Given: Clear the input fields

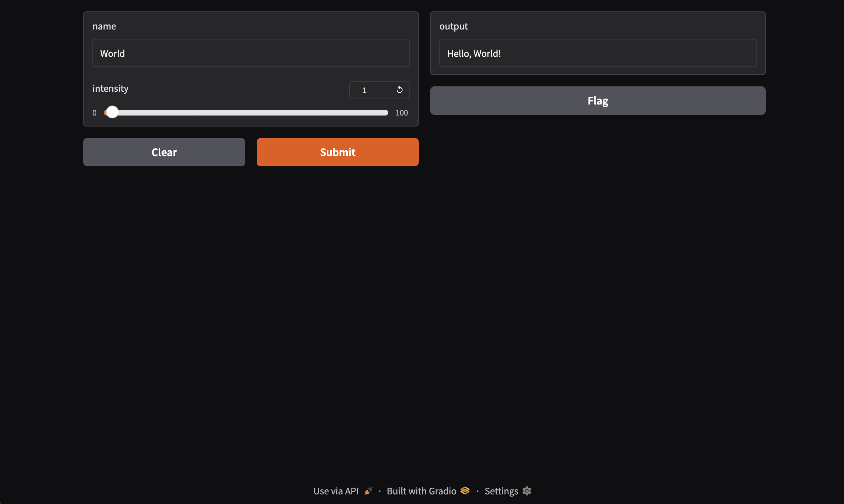Looking at the screenshot, I should click(x=164, y=152).
